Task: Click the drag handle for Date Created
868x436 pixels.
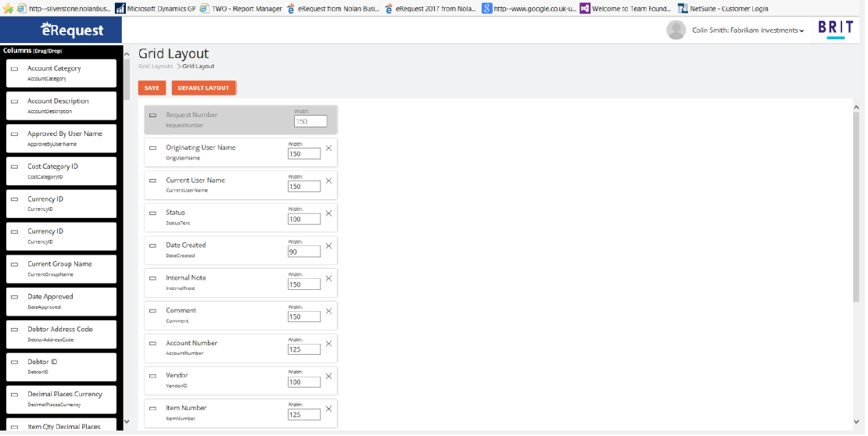Action: (152, 246)
